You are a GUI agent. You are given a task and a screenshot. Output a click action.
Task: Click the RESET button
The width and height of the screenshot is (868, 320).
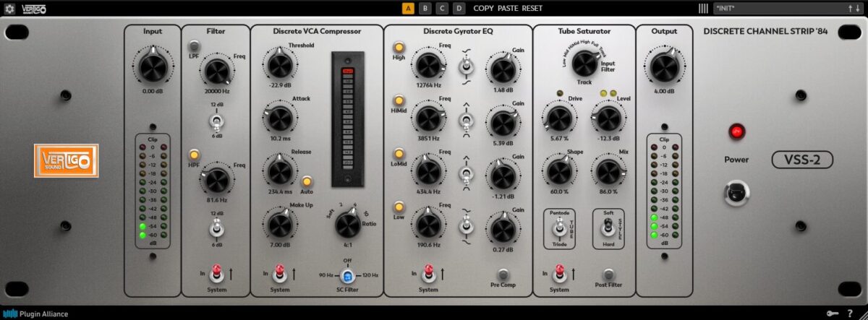coord(532,9)
